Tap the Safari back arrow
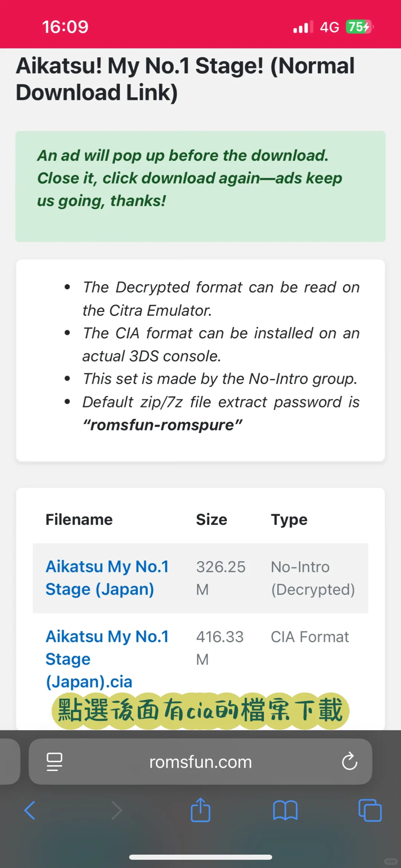This screenshot has height=868, width=401. (x=30, y=810)
